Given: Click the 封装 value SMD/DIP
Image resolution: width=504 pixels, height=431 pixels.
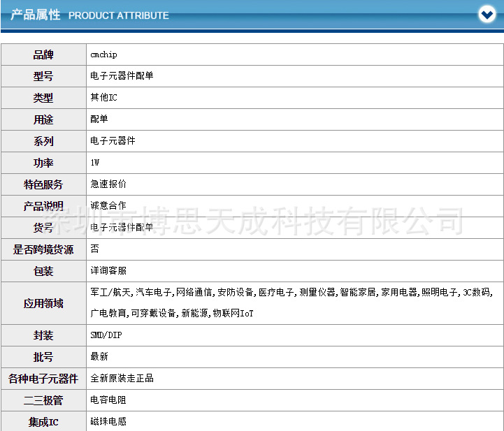Looking at the screenshot, I should coord(106,335).
